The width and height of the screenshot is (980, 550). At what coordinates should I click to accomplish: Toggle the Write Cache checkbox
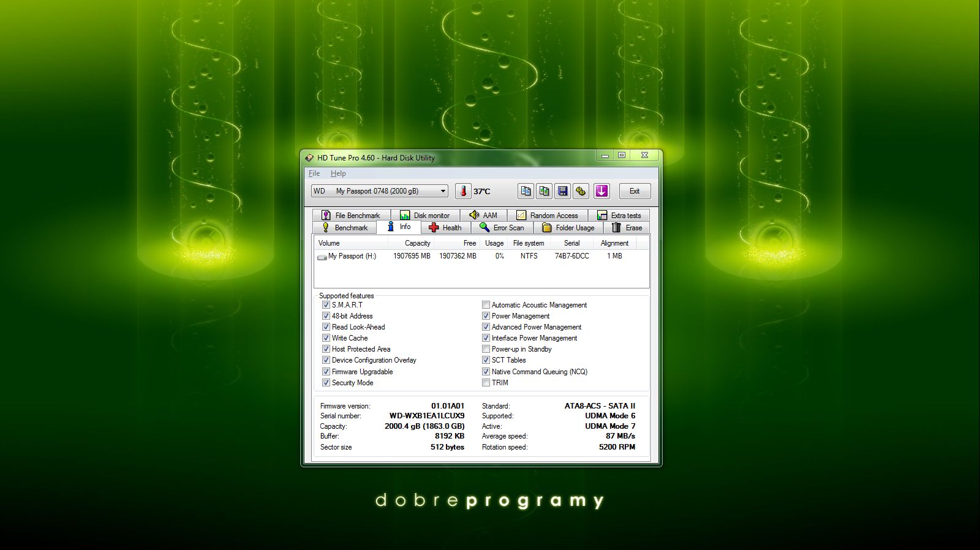(326, 337)
